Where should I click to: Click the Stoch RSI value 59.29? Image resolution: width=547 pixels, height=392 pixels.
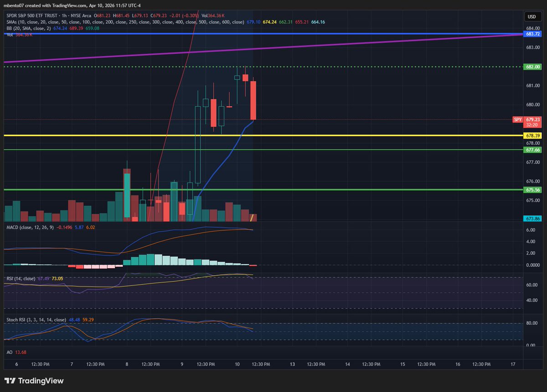point(88,320)
